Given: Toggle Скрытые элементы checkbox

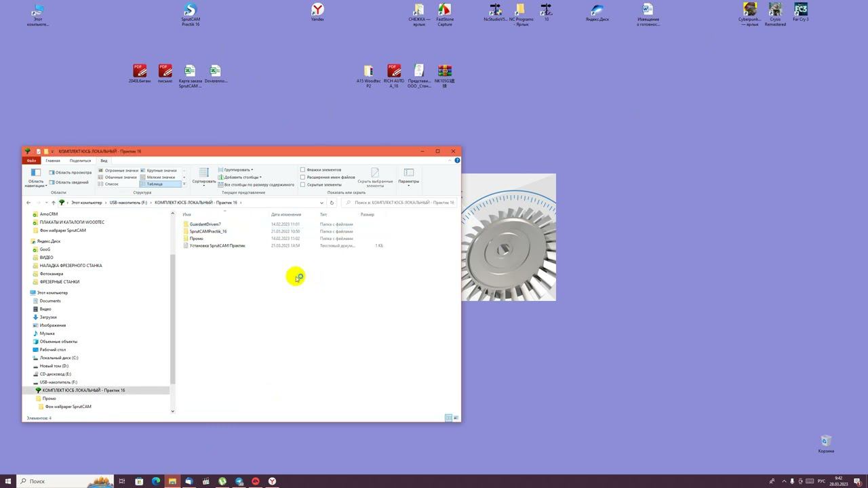Looking at the screenshot, I should pos(302,184).
